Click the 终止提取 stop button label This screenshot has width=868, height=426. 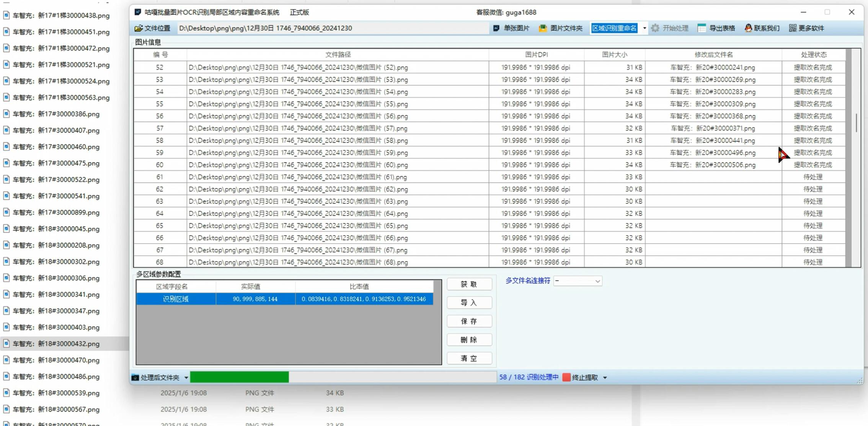(x=585, y=377)
